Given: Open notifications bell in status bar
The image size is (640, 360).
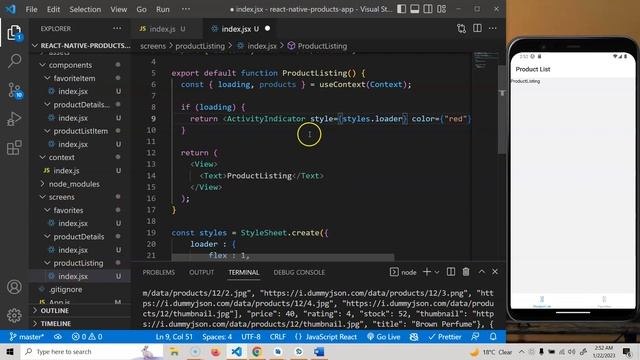Looking at the screenshot, I should pos(493,337).
